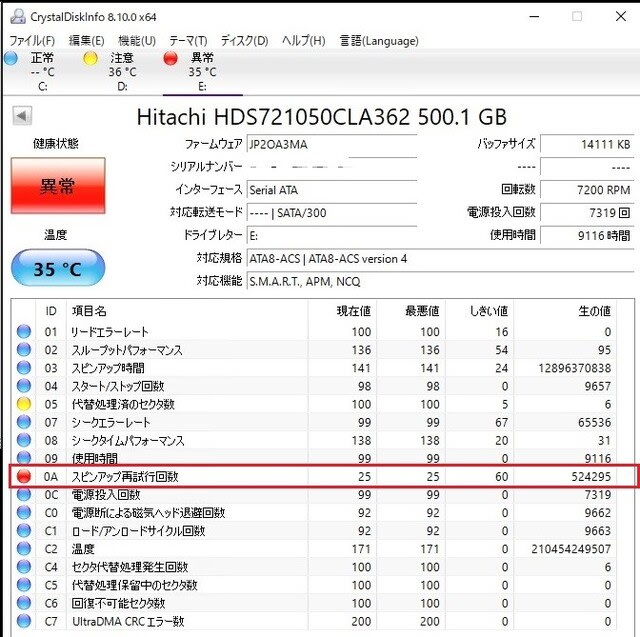The width and height of the screenshot is (640, 637).
Task: Click the 35 °C temperature indicator
Action: tap(58, 268)
